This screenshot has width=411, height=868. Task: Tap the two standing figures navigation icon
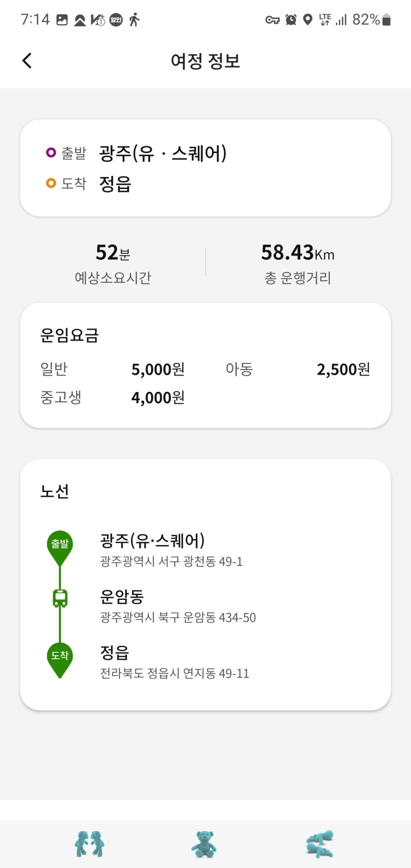89,844
